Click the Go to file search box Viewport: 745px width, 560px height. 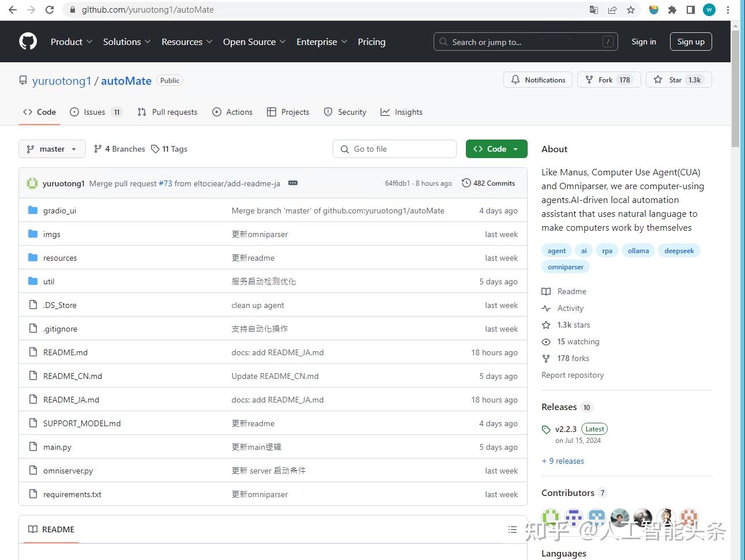tap(394, 149)
